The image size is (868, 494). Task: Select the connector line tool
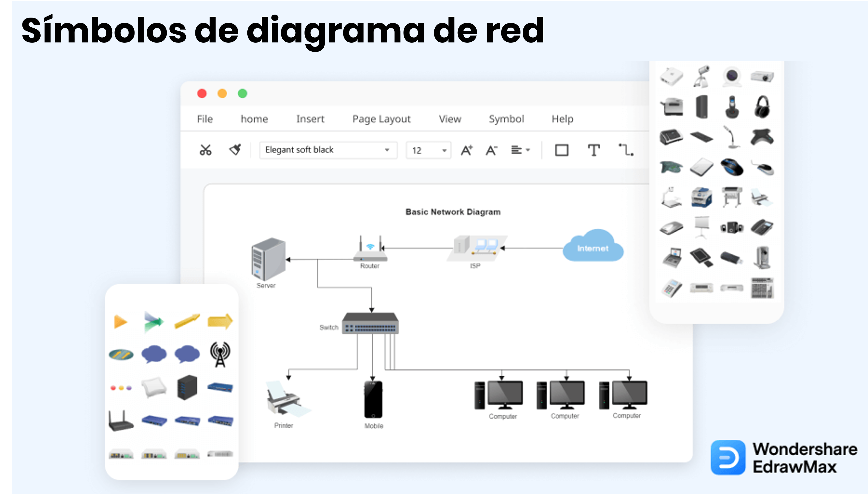[625, 150]
